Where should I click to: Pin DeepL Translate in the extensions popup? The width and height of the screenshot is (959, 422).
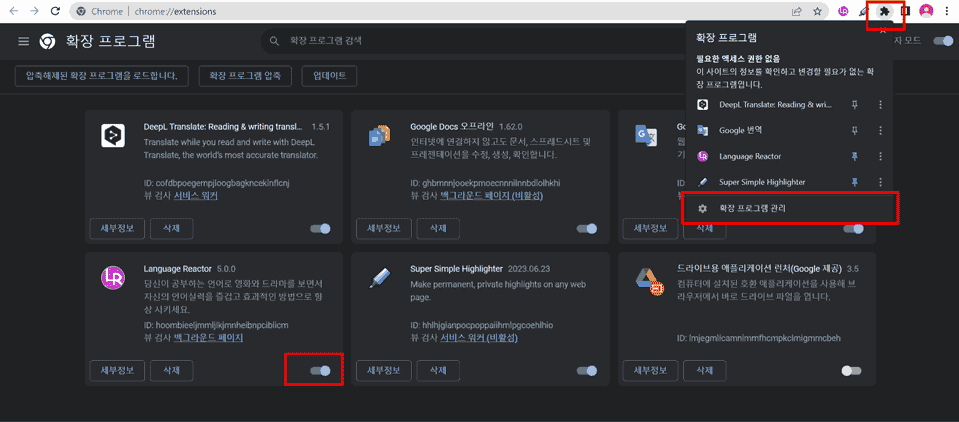855,105
